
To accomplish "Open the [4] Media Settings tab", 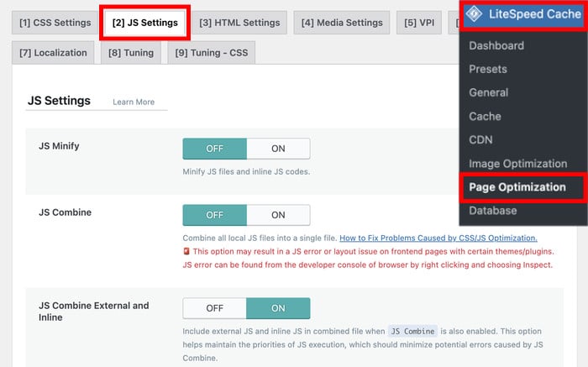I will pos(342,23).
